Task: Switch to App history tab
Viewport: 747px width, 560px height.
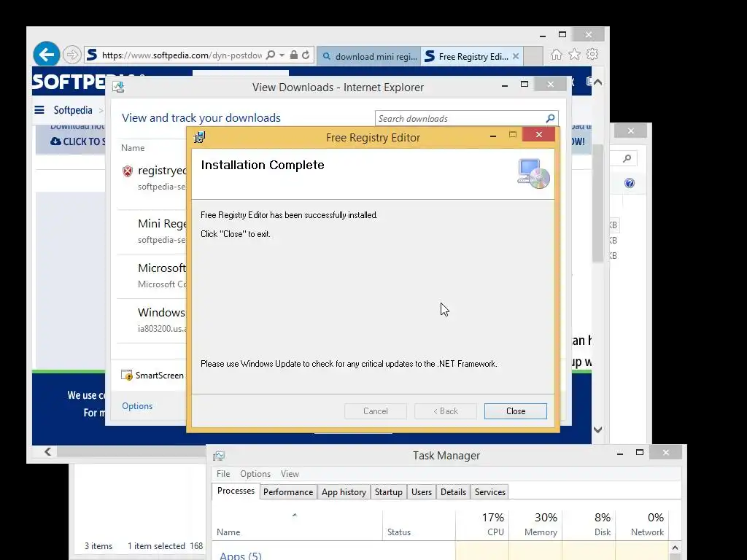Action: (x=344, y=492)
